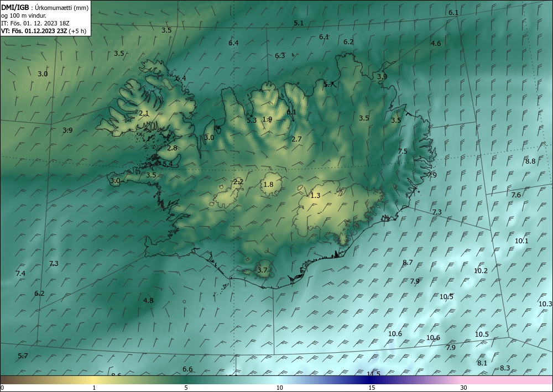Select the 2.1 value over the Westfjords

144,113
